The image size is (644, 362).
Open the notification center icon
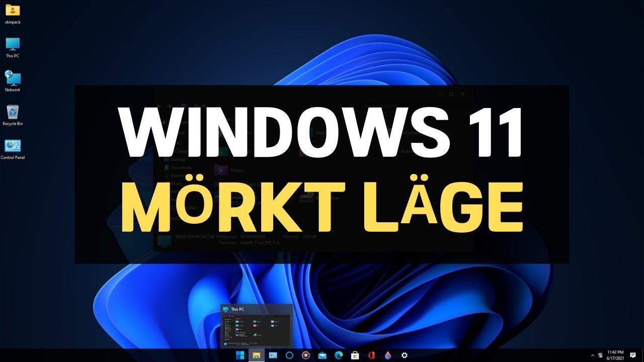[x=633, y=355]
